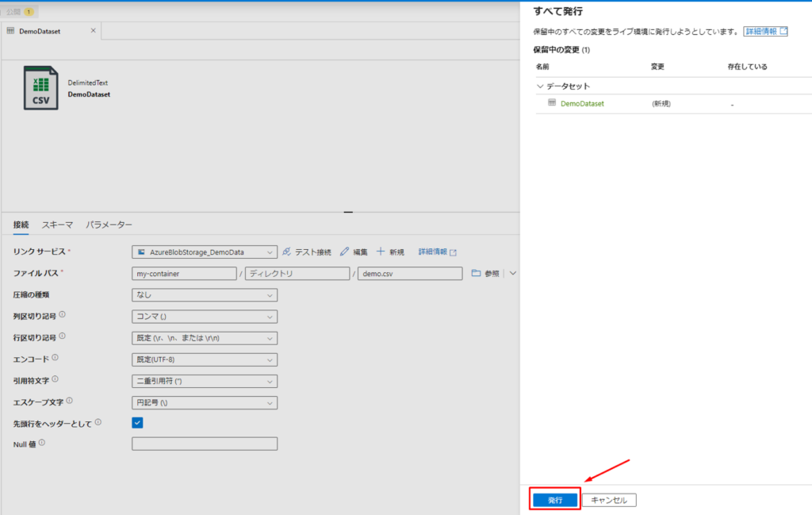
Task: Click the テスト接続 plug icon
Action: [286, 252]
